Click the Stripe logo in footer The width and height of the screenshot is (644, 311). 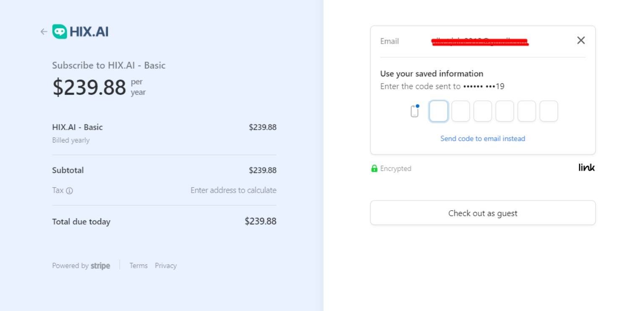[100, 266]
